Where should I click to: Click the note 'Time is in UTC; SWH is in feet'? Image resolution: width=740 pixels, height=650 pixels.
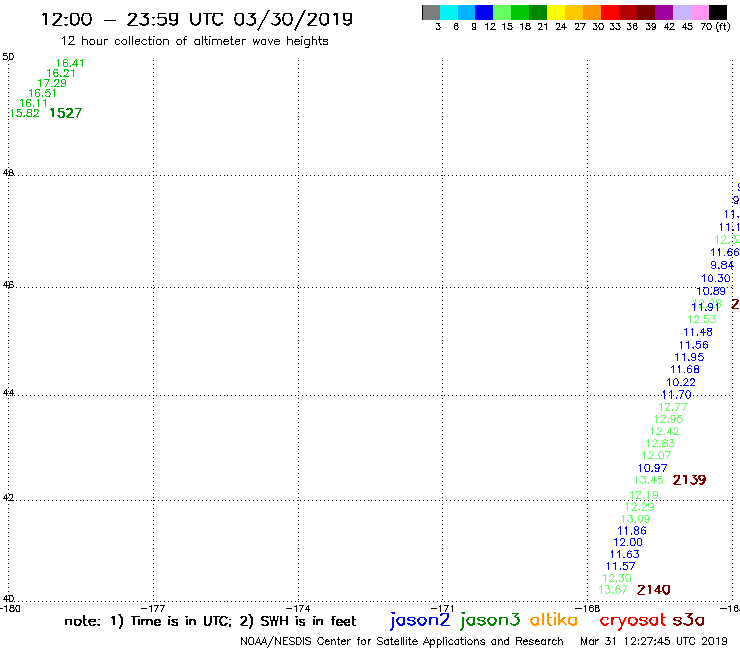coord(210,621)
